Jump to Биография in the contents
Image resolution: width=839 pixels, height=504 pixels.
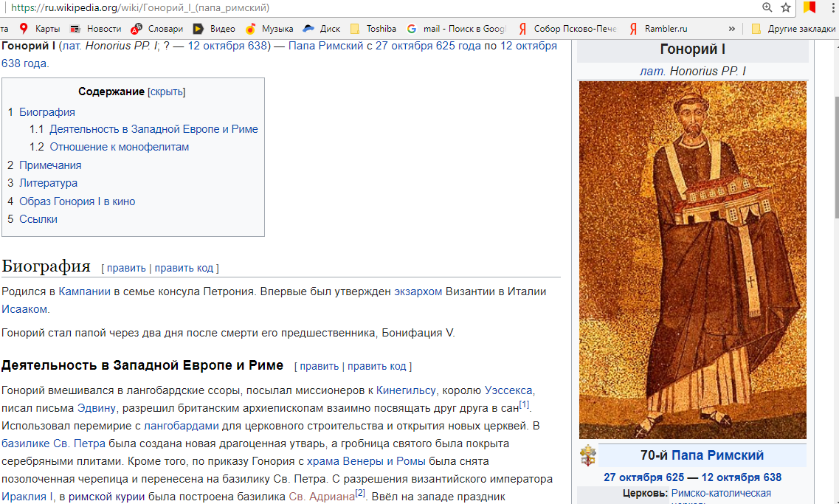tap(47, 112)
